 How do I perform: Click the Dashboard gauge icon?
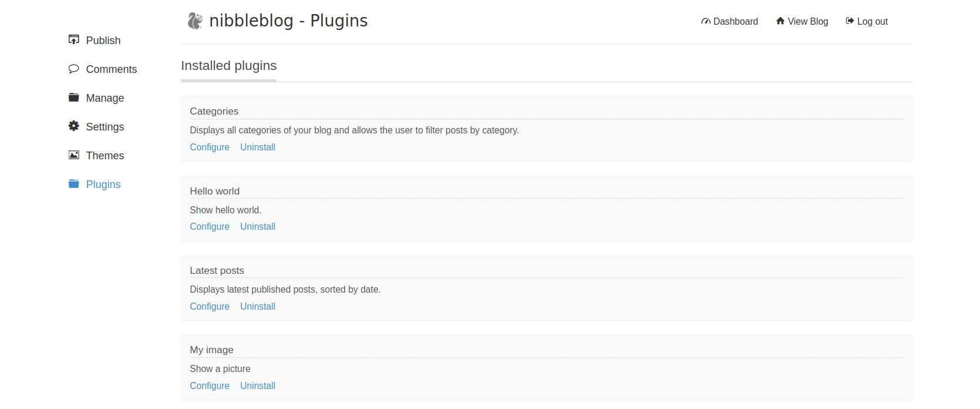[706, 22]
